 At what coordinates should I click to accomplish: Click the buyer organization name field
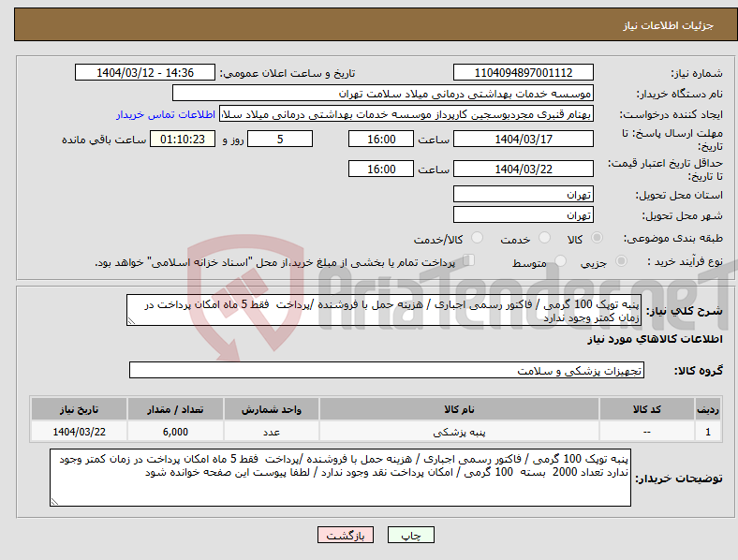(383, 93)
